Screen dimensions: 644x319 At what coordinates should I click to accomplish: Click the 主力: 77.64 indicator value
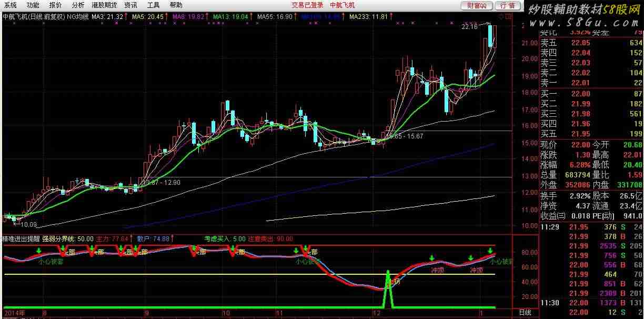pos(113,238)
